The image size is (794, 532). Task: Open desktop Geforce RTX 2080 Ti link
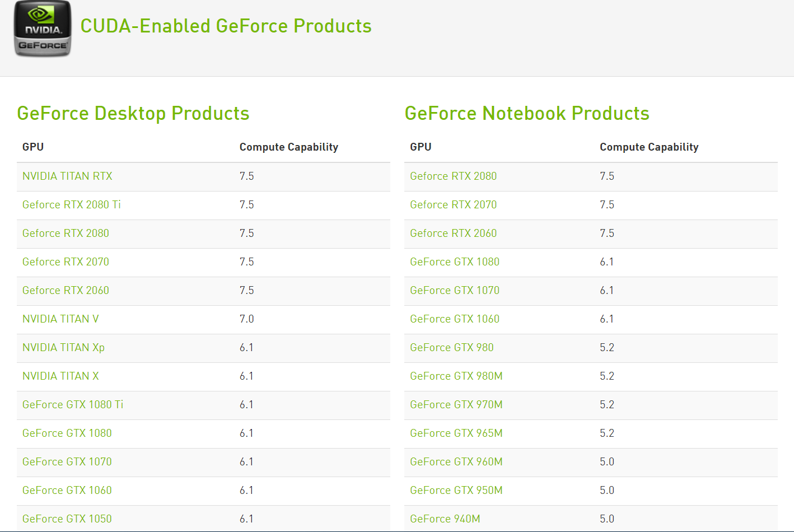[x=72, y=205]
